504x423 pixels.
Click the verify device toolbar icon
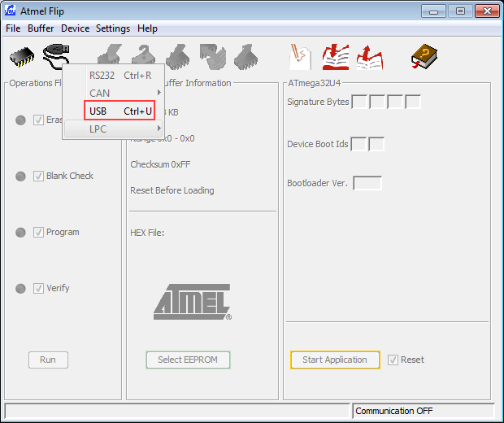212,57
